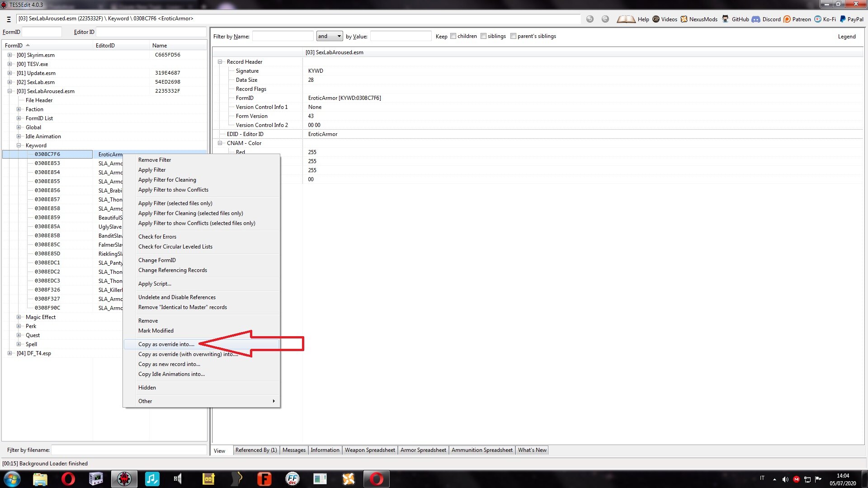Viewport: 868px width, 488px height.
Task: Launch Opera browser from taskbar
Action: 68,479
